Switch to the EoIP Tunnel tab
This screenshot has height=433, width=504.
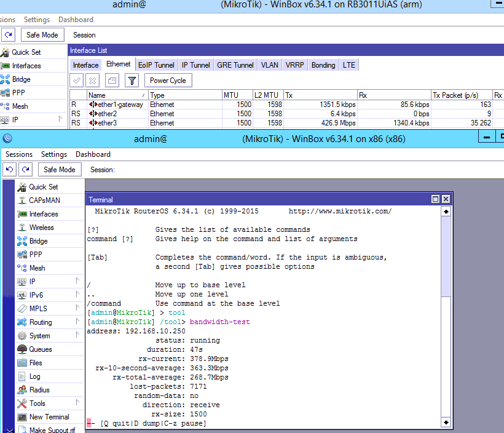pos(156,65)
